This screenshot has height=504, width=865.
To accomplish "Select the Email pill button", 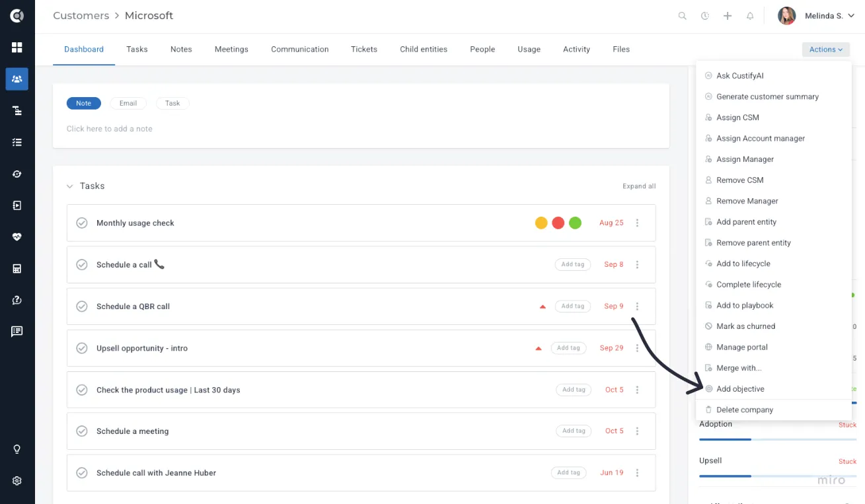I will 128,103.
